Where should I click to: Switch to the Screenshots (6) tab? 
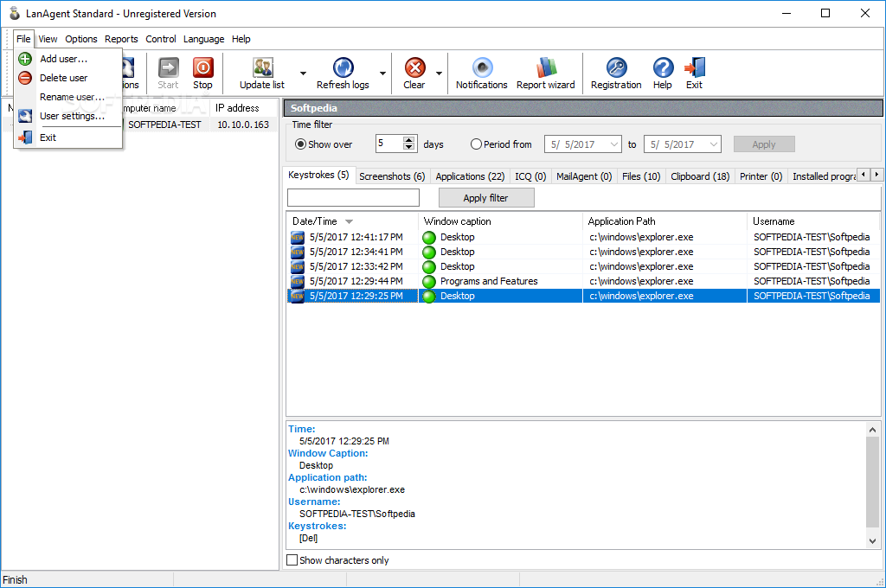(x=392, y=176)
